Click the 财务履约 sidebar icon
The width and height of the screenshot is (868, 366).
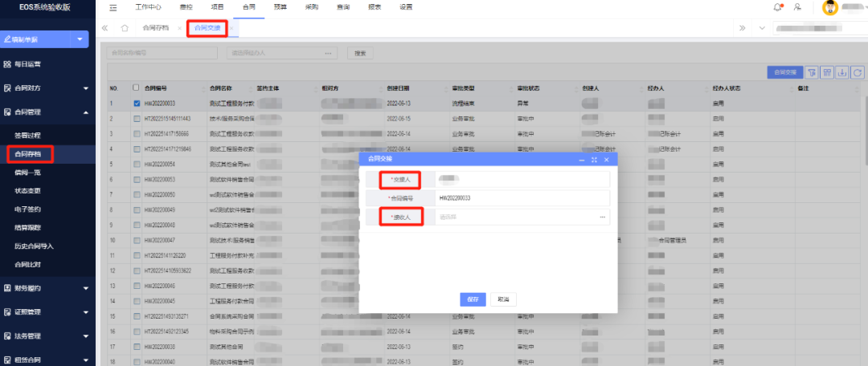(7, 288)
